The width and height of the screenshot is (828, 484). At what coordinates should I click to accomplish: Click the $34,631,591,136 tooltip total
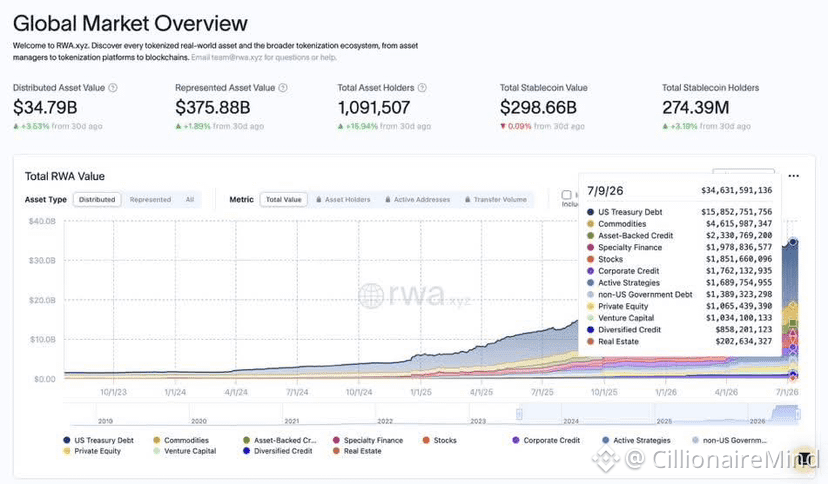coord(737,190)
